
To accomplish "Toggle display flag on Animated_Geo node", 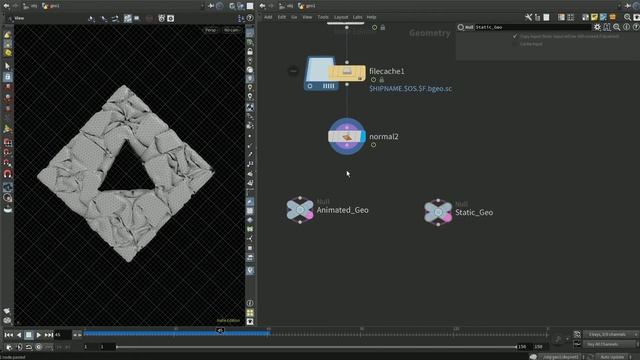I will (x=310, y=216).
